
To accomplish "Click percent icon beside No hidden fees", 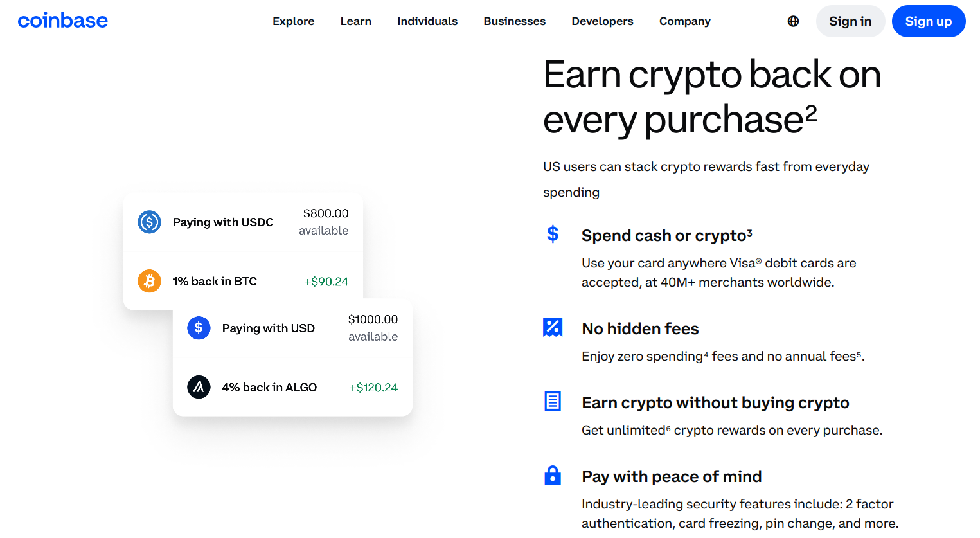I will point(553,327).
